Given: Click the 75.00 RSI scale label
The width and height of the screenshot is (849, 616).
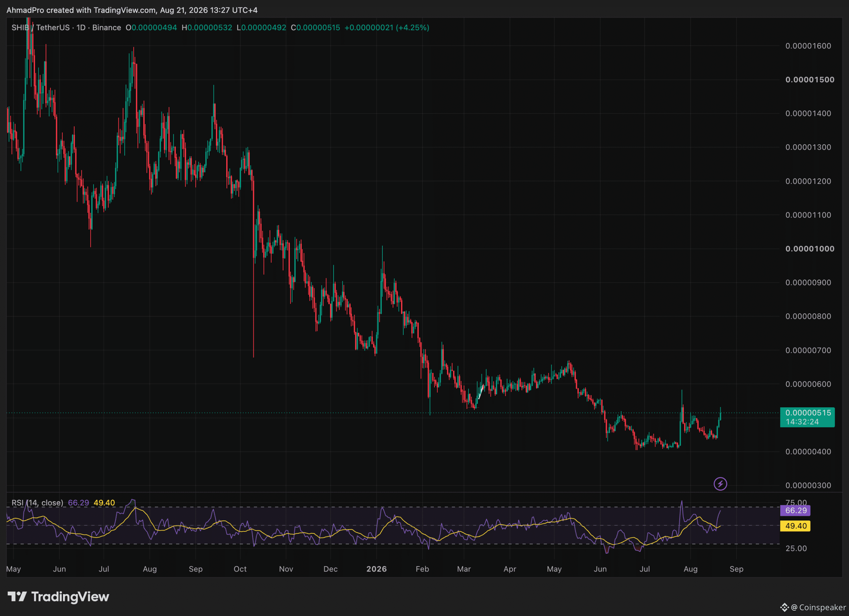Looking at the screenshot, I should point(796,503).
